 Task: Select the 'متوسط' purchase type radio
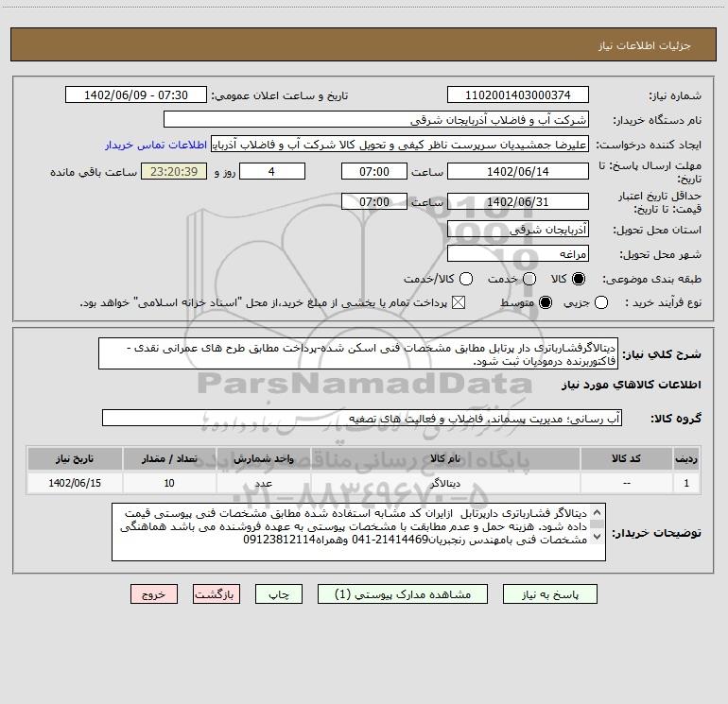(546, 302)
